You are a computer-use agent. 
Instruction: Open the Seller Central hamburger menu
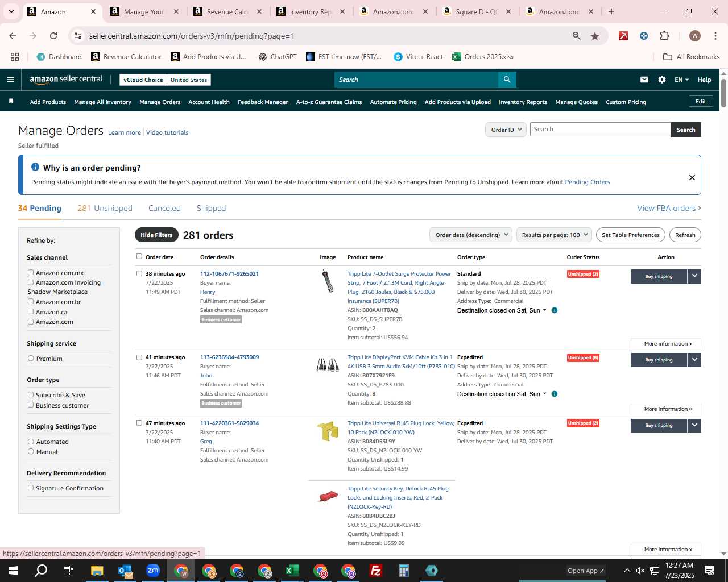coord(10,80)
